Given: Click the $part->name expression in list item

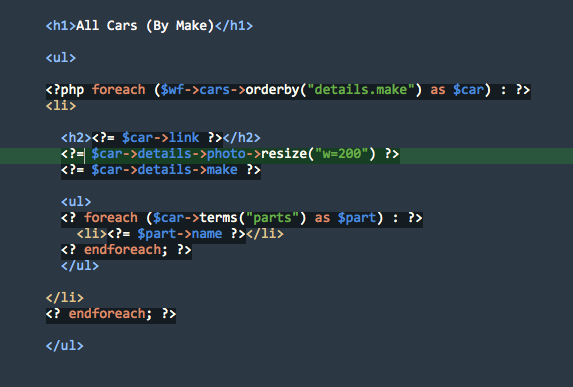Looking at the screenshot, I should [x=179, y=234].
